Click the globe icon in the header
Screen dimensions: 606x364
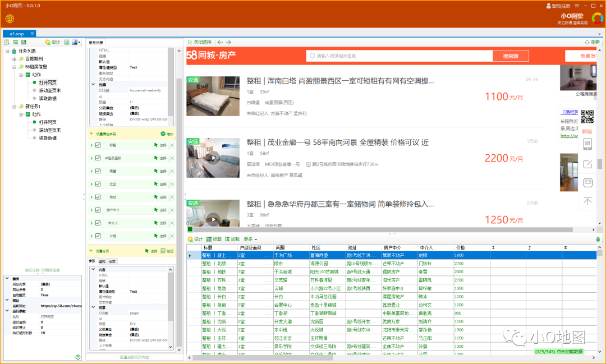point(10,18)
